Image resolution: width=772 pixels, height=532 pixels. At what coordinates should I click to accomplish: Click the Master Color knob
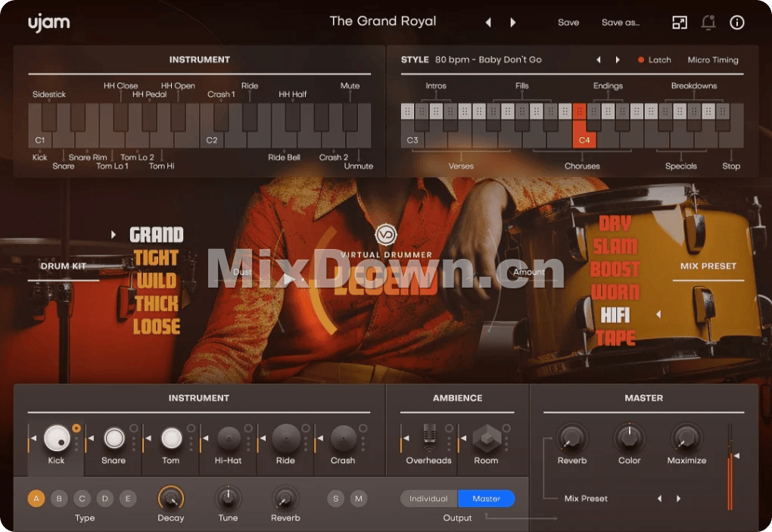coord(629,437)
